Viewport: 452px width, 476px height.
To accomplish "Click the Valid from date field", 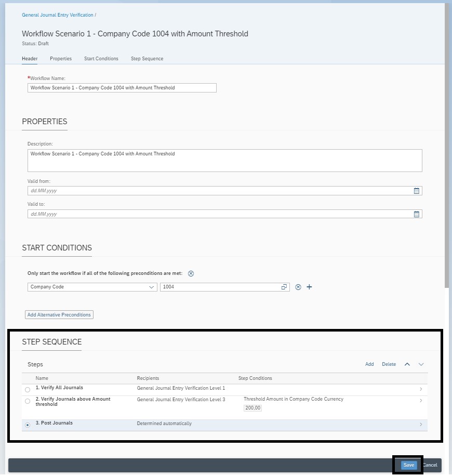I will coord(224,191).
